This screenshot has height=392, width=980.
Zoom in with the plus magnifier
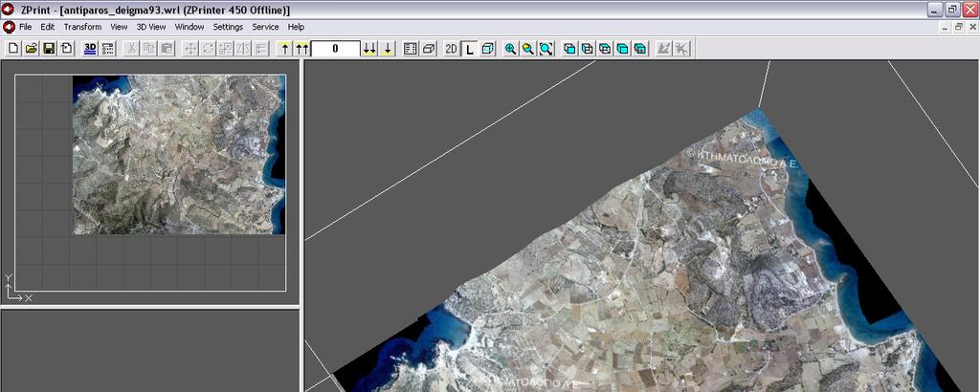(x=511, y=49)
